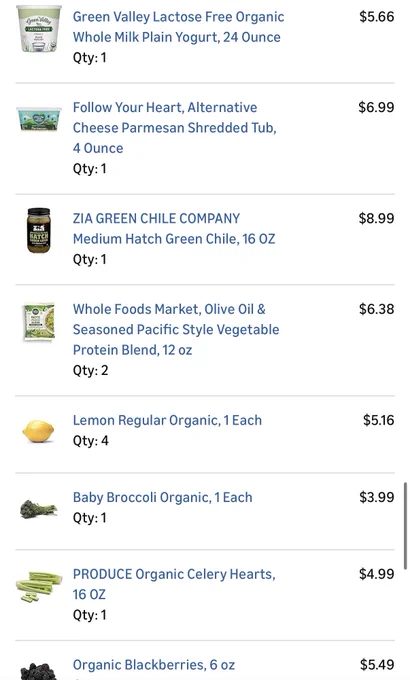Select the Zia Hatch green chile jar image

39,230
